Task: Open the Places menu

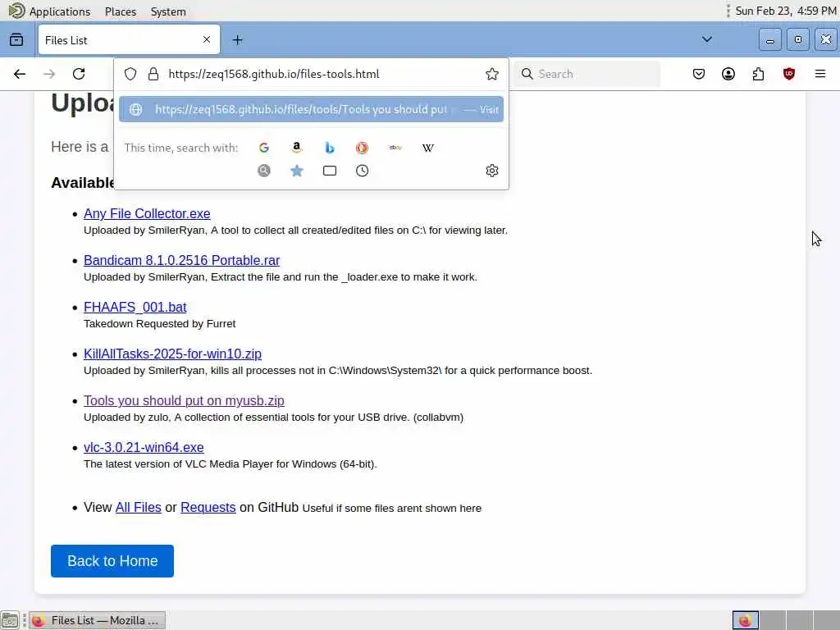Action: tap(121, 11)
